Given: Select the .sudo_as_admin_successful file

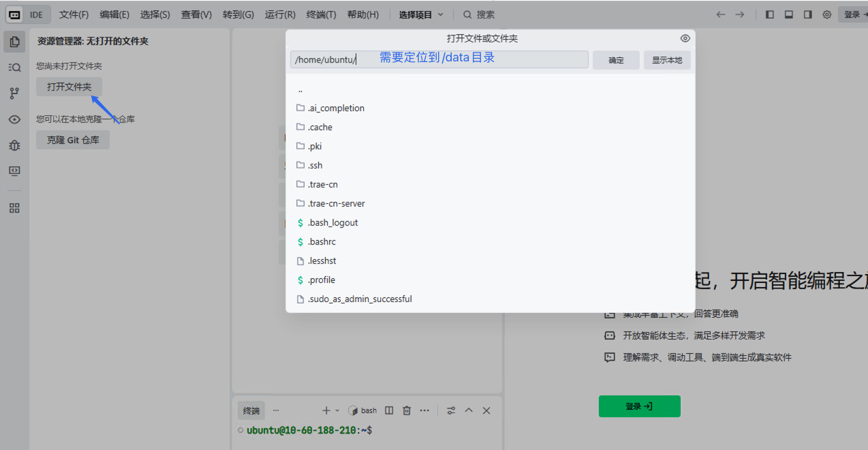Looking at the screenshot, I should tap(490, 299).
